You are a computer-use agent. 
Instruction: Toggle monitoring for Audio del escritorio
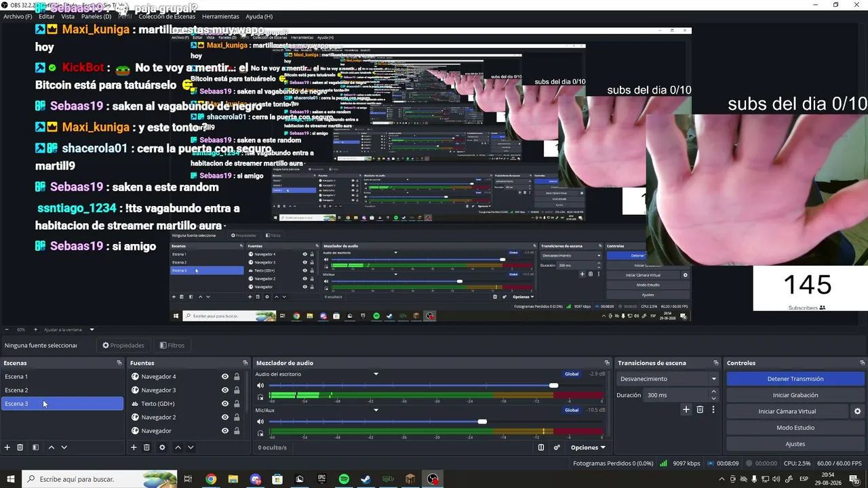pos(260,397)
